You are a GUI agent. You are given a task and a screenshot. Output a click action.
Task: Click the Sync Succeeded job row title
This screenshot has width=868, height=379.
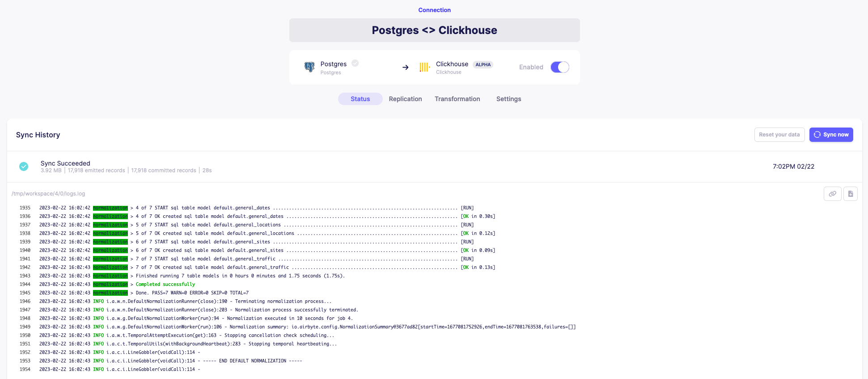[65, 163]
